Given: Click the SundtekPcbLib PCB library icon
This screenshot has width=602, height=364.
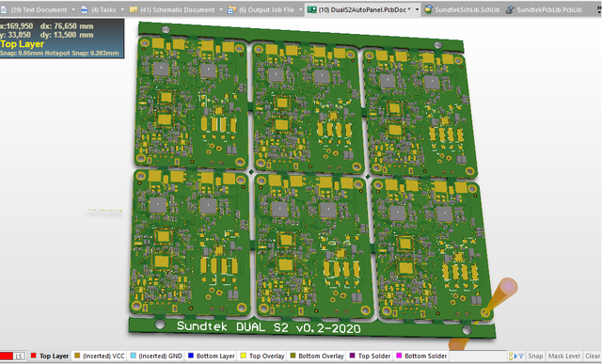Looking at the screenshot, I should coord(510,10).
